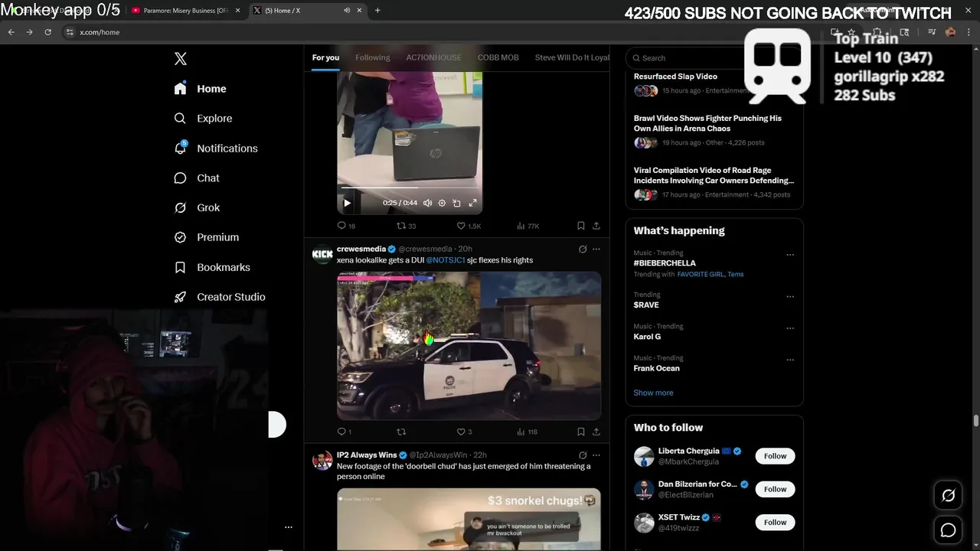This screenshot has width=980, height=551.
Task: Switch to the AC7IONHOUSE tab
Action: [433, 57]
